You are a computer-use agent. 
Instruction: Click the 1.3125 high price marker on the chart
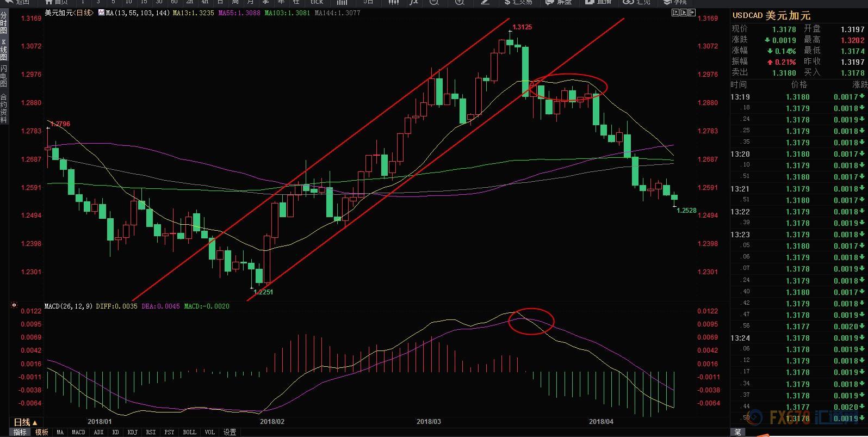(522, 27)
